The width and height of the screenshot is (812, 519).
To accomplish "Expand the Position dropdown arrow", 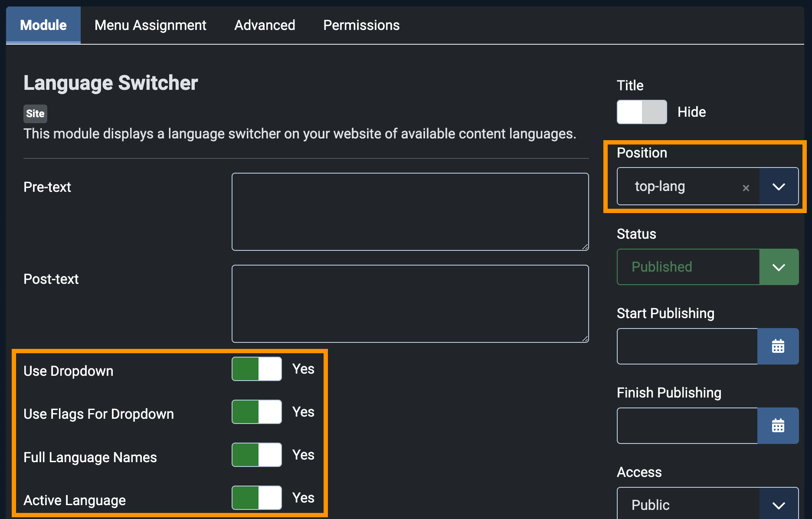I will point(779,187).
